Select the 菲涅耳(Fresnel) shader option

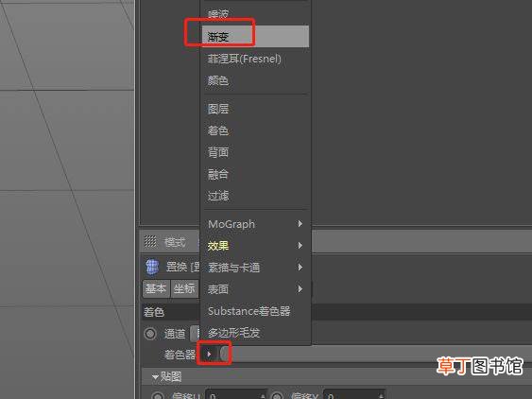click(255, 59)
